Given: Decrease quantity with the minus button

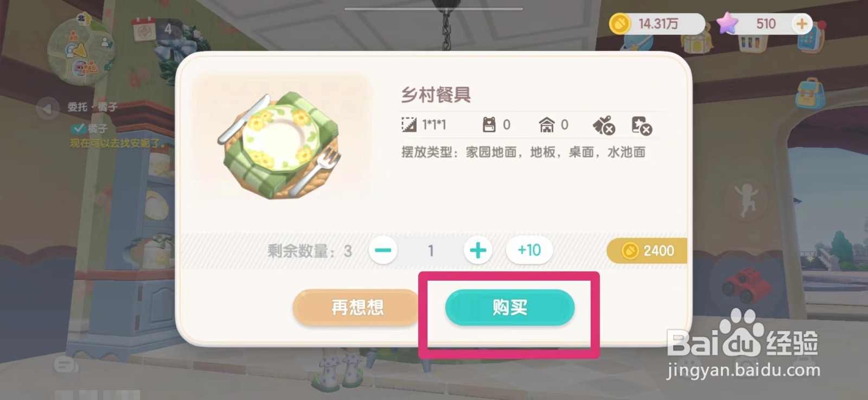Looking at the screenshot, I should point(383,250).
